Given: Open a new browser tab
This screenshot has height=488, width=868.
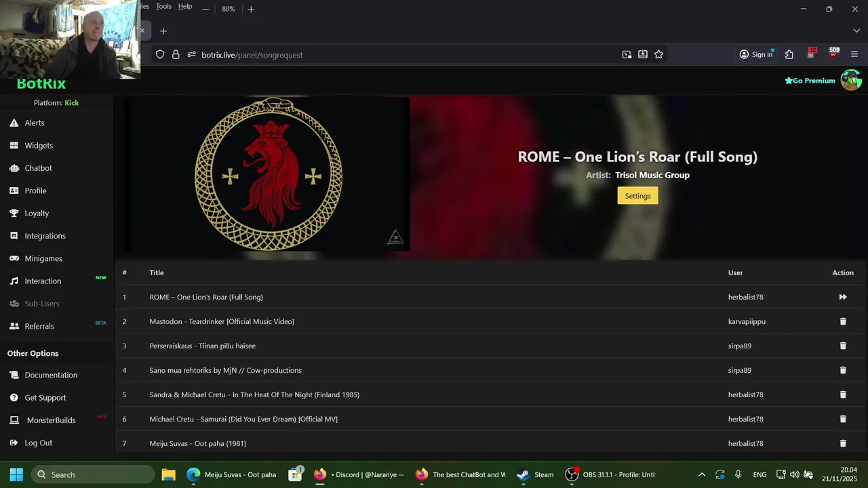Looking at the screenshot, I should point(163,31).
